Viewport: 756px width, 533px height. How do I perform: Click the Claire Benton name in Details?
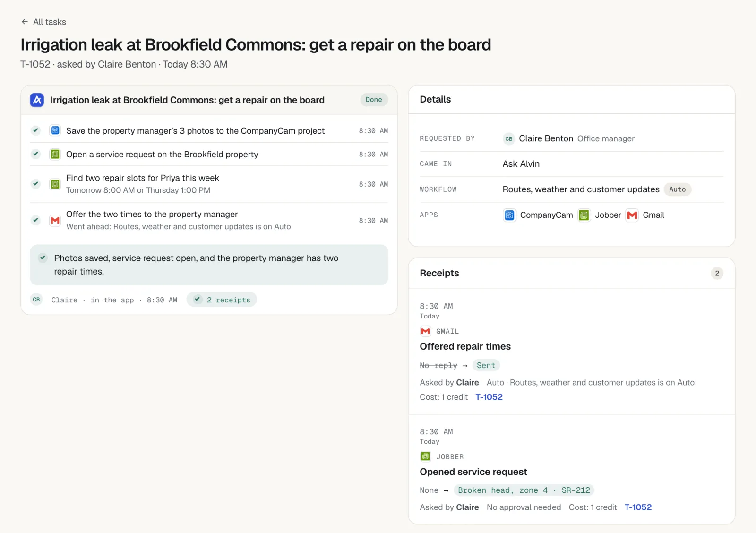(546, 138)
